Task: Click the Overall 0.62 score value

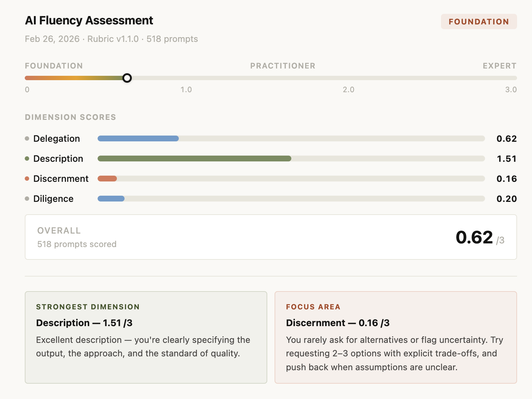Action: pyautogui.click(x=474, y=238)
